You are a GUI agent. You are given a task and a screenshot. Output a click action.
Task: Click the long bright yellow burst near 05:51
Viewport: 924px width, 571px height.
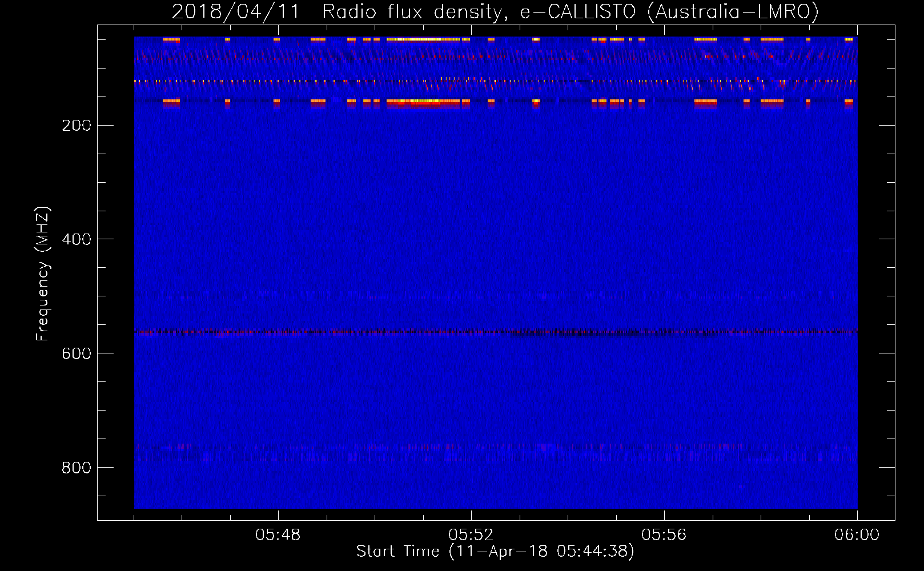coord(423,39)
